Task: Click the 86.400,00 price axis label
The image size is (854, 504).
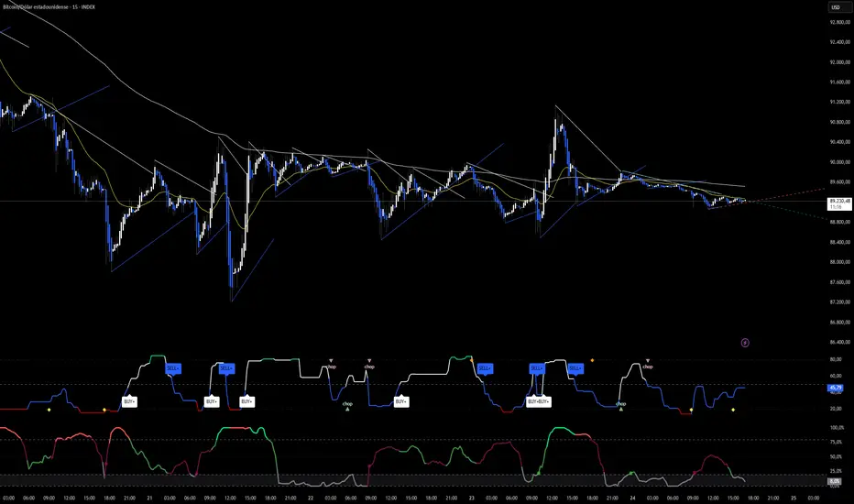Action: 840,342
